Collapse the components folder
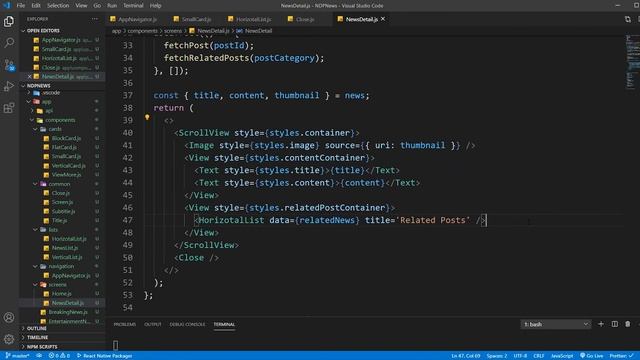Viewport: 640px width, 360px height. click(60, 120)
